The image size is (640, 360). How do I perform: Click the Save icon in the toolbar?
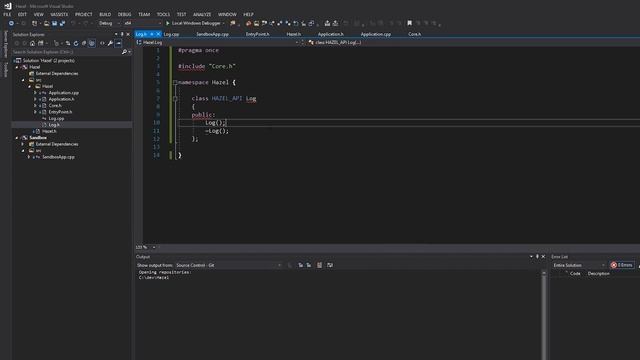click(x=54, y=24)
